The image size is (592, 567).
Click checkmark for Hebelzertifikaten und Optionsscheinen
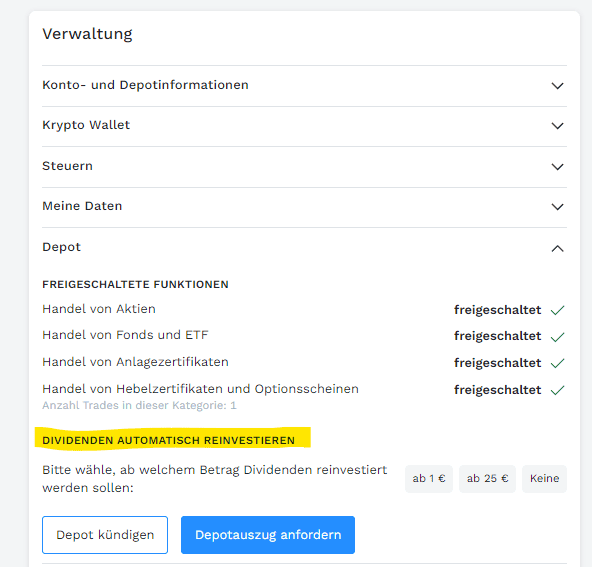557,390
